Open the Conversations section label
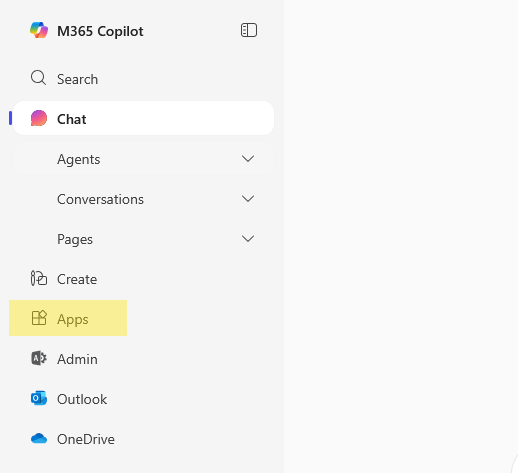Image resolution: width=518 pixels, height=473 pixels. click(100, 199)
